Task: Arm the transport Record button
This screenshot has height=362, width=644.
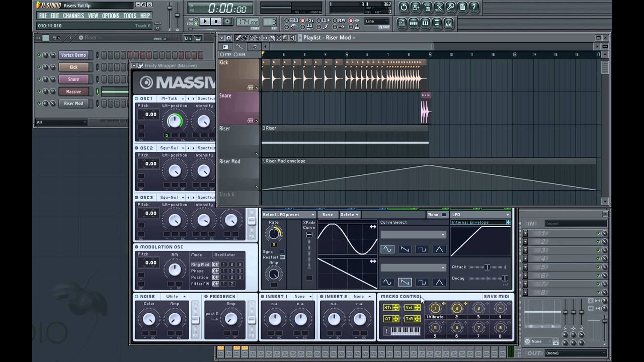Action: tap(227, 21)
